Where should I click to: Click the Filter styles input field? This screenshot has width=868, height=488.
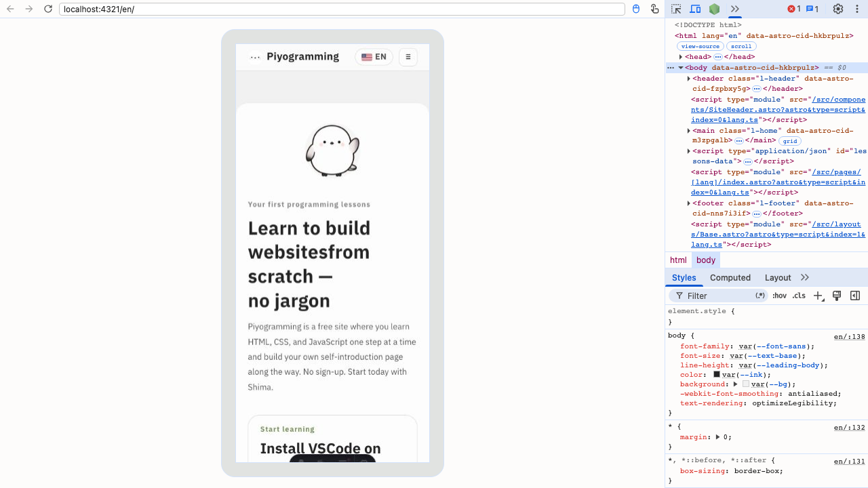click(x=719, y=296)
